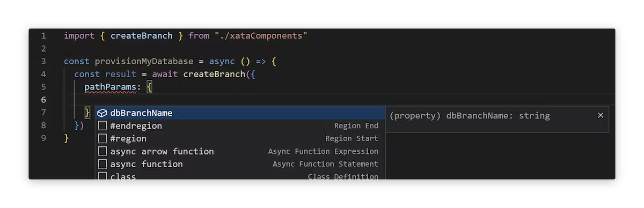The width and height of the screenshot is (644, 208).
Task: Close the dbBranchName details popup
Action: click(601, 115)
